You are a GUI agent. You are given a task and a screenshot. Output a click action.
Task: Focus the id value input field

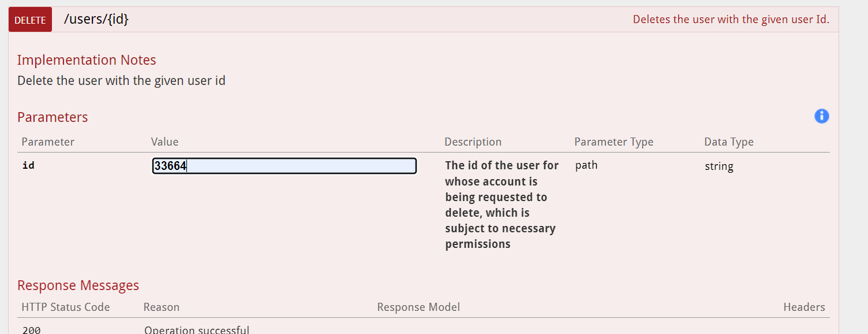[284, 166]
